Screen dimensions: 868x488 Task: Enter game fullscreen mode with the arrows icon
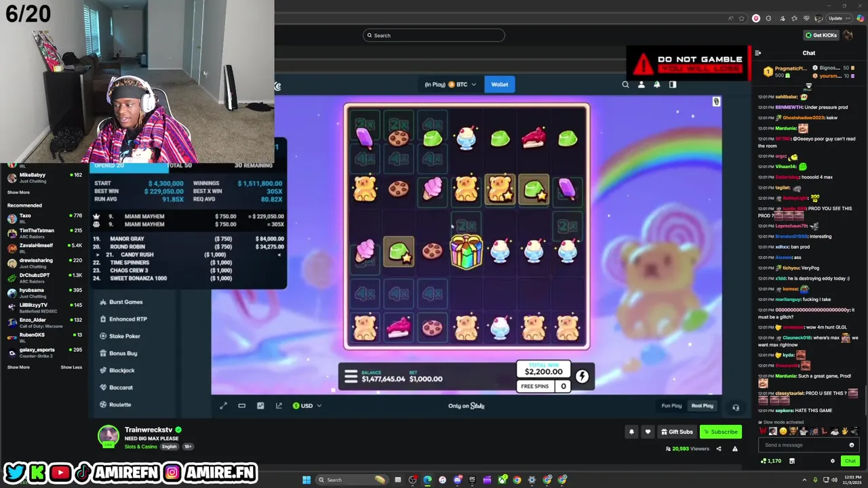[x=223, y=406]
